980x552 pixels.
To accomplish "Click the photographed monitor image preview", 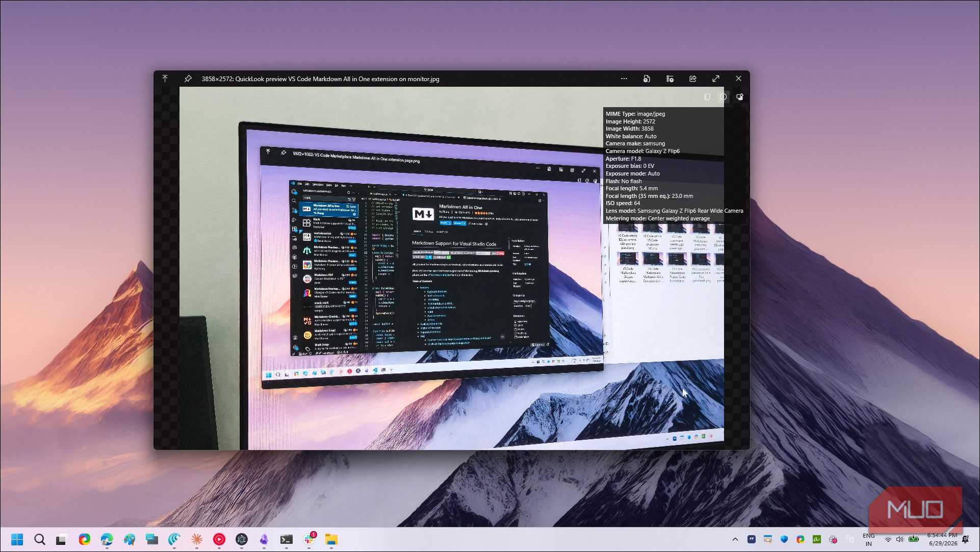I will coord(451,268).
